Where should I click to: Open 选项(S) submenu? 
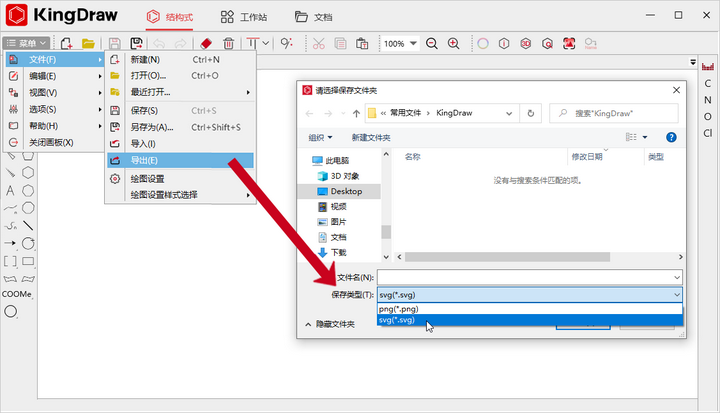[x=55, y=109]
